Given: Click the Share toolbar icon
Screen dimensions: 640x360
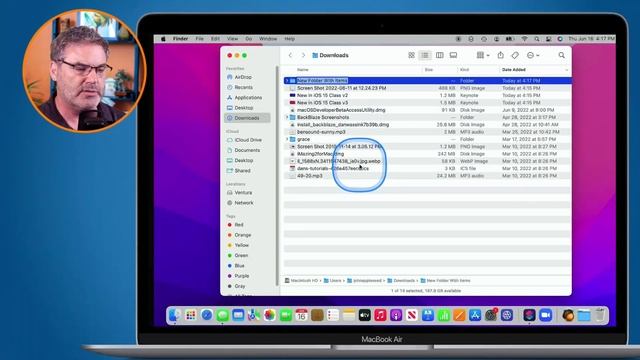Looking at the screenshot, I should coord(500,55).
